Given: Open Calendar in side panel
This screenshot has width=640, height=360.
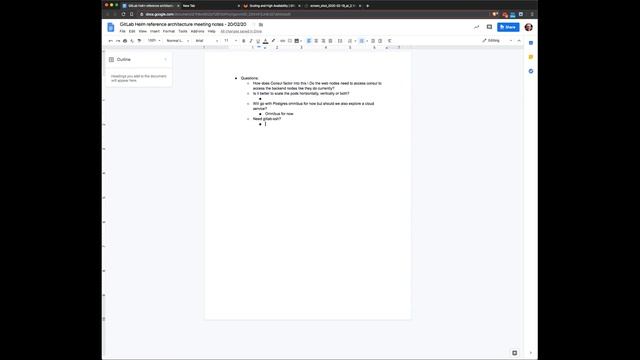Looking at the screenshot, I should [531, 43].
